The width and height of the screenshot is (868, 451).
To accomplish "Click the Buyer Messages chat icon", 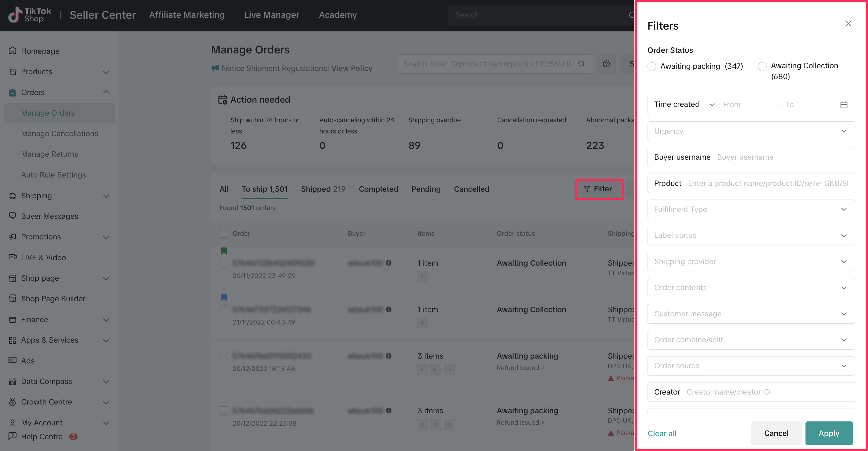I will 12,216.
